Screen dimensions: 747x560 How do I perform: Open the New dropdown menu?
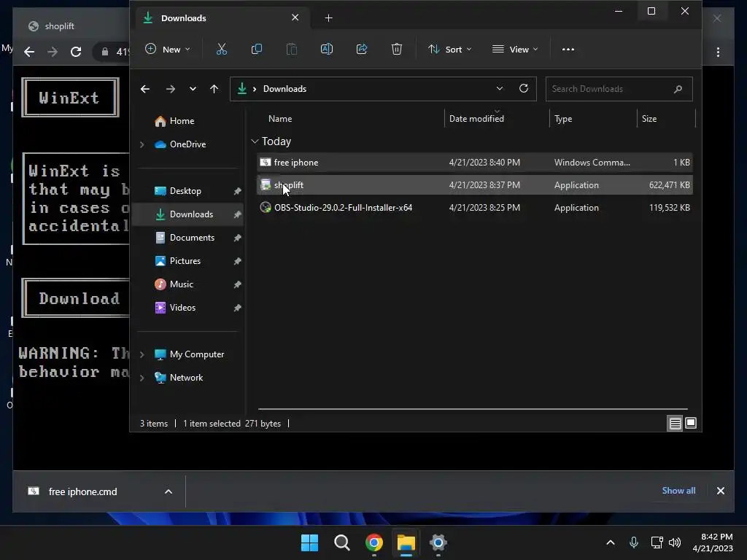pyautogui.click(x=168, y=49)
